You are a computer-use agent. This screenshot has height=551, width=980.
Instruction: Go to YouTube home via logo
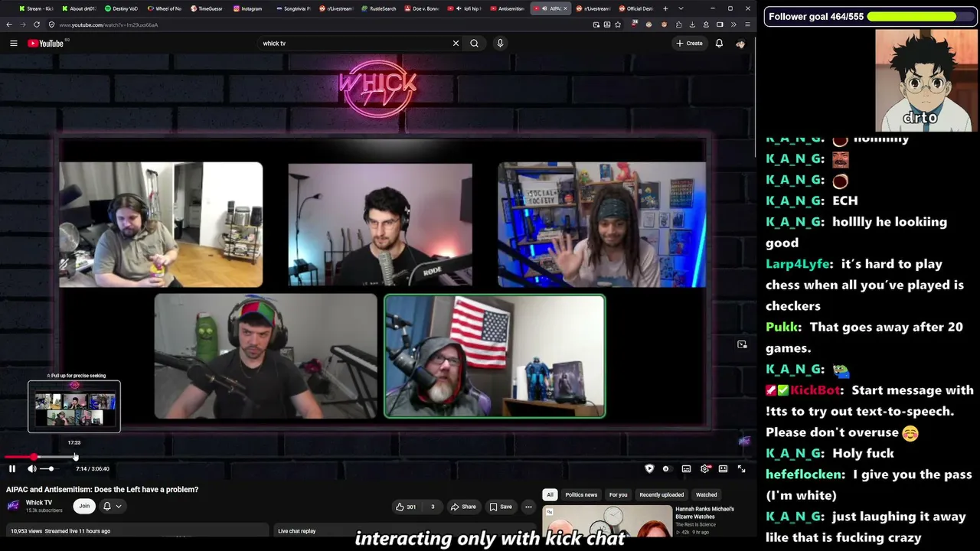(46, 44)
